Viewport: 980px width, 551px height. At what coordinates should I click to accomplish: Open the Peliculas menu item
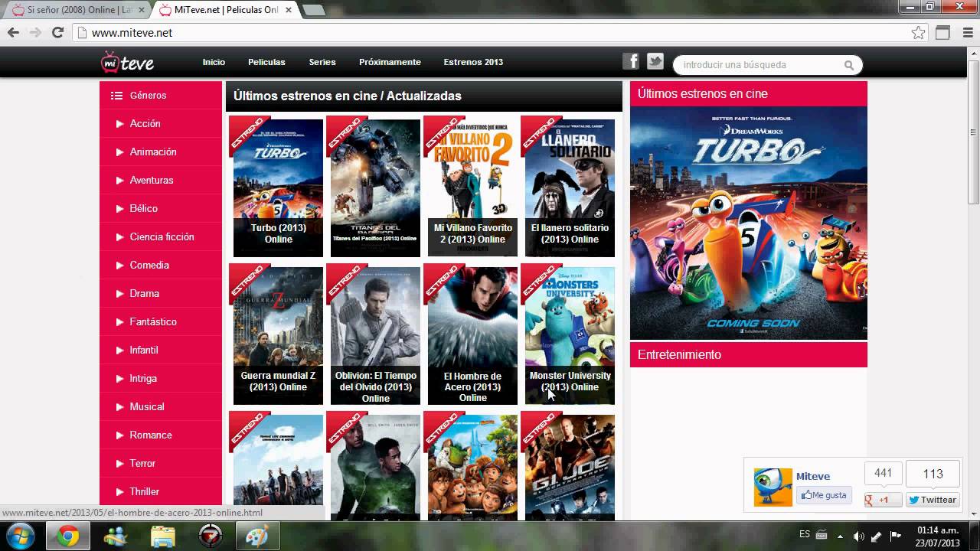coord(266,62)
